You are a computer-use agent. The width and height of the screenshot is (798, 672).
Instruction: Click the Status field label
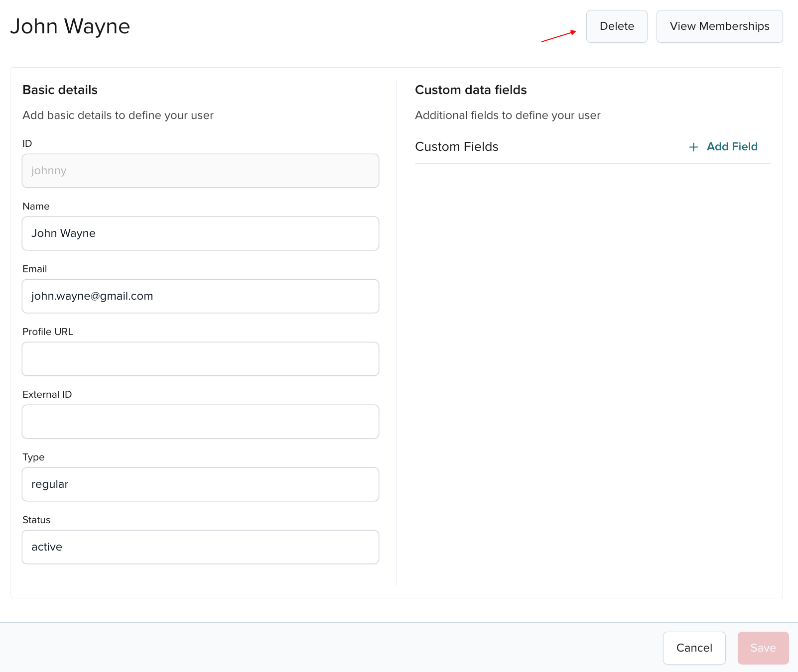click(x=36, y=520)
